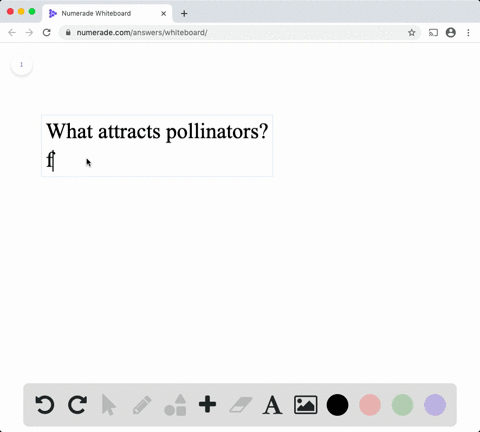Insert an image with the picture tool

(x=305, y=405)
